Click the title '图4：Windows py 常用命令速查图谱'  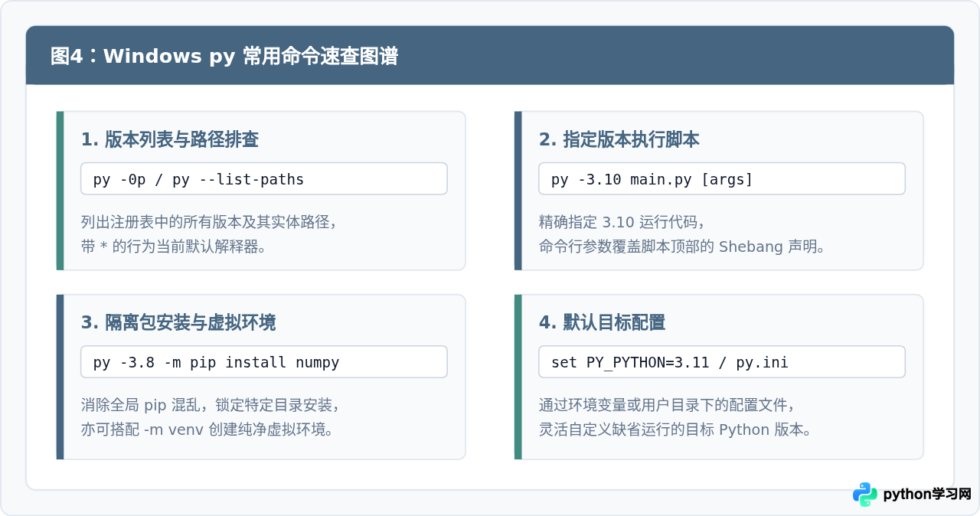(224, 56)
